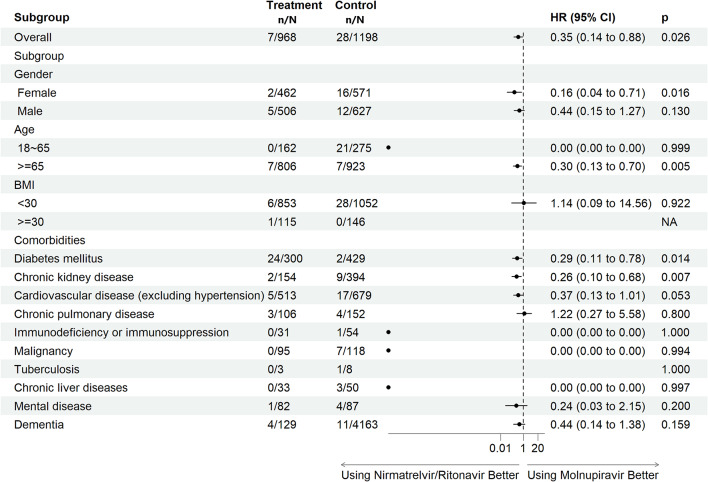Click the 'Overall' subgroup row label

[33, 37]
